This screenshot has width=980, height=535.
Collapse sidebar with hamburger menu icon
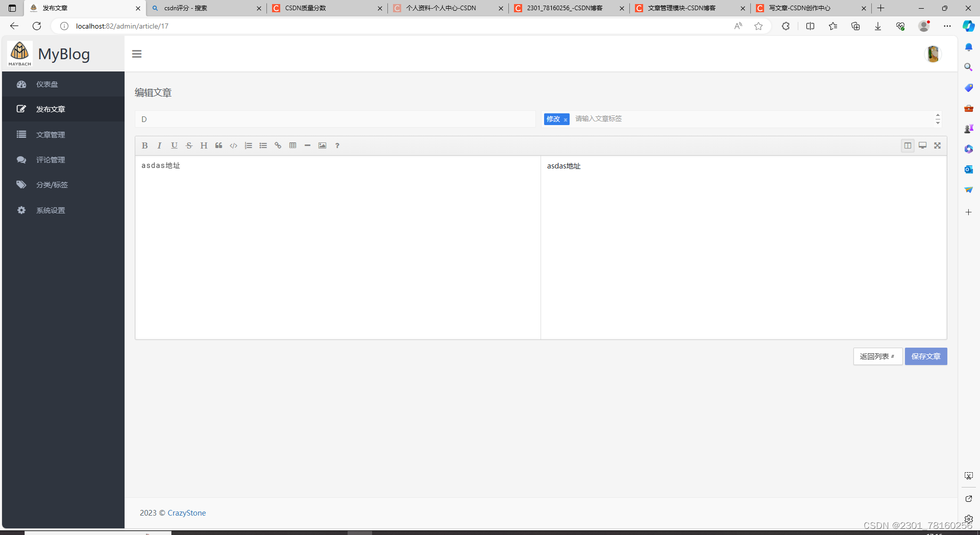pos(137,54)
